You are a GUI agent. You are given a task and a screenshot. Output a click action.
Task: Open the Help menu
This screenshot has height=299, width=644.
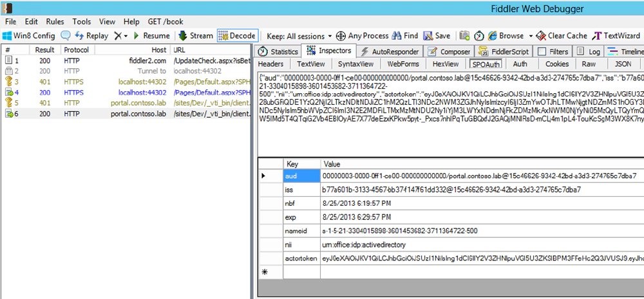[131, 22]
